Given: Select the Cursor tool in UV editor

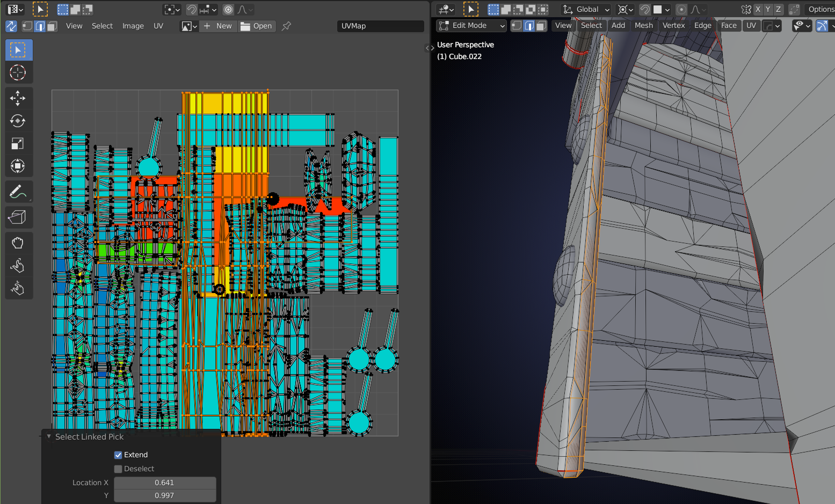Looking at the screenshot, I should (x=18, y=72).
